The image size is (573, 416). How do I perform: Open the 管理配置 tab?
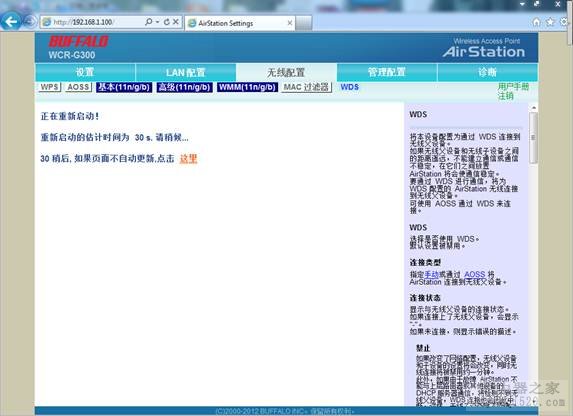point(387,72)
